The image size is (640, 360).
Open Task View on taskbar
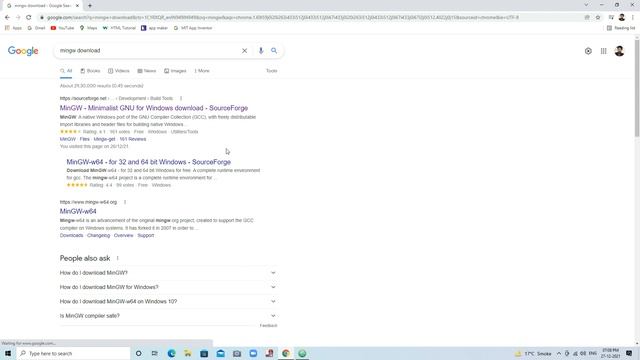(x=154, y=353)
